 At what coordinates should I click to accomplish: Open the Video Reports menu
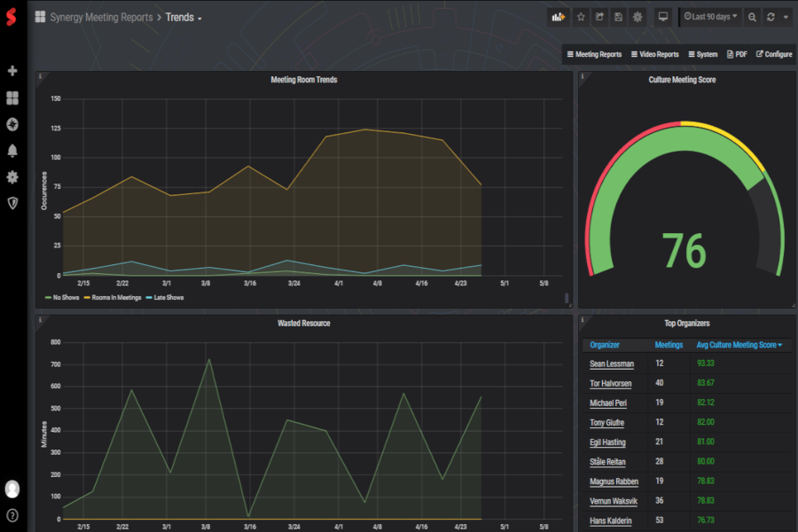[x=654, y=54]
